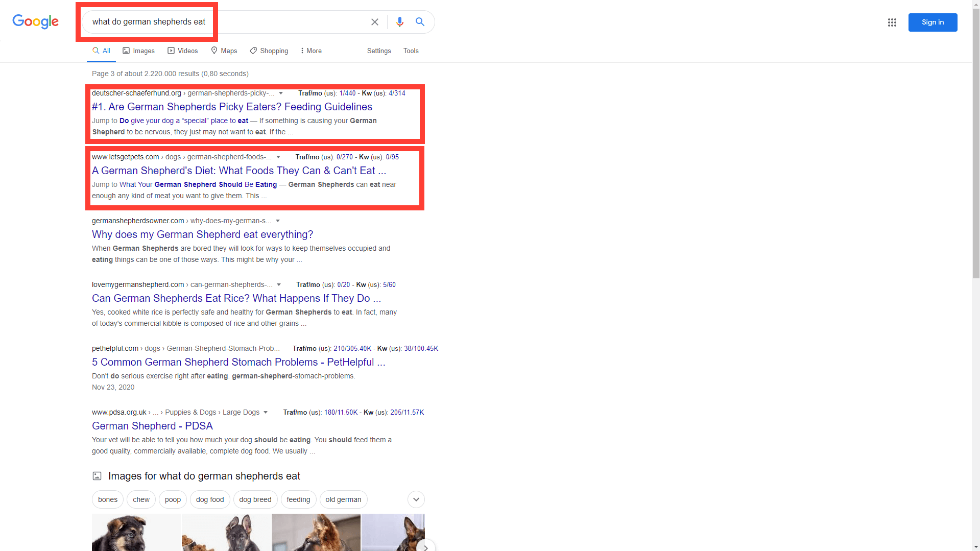Expand options arrow for deutscher-schaeferhund.org result
The width and height of the screenshot is (980, 551).
tap(281, 93)
